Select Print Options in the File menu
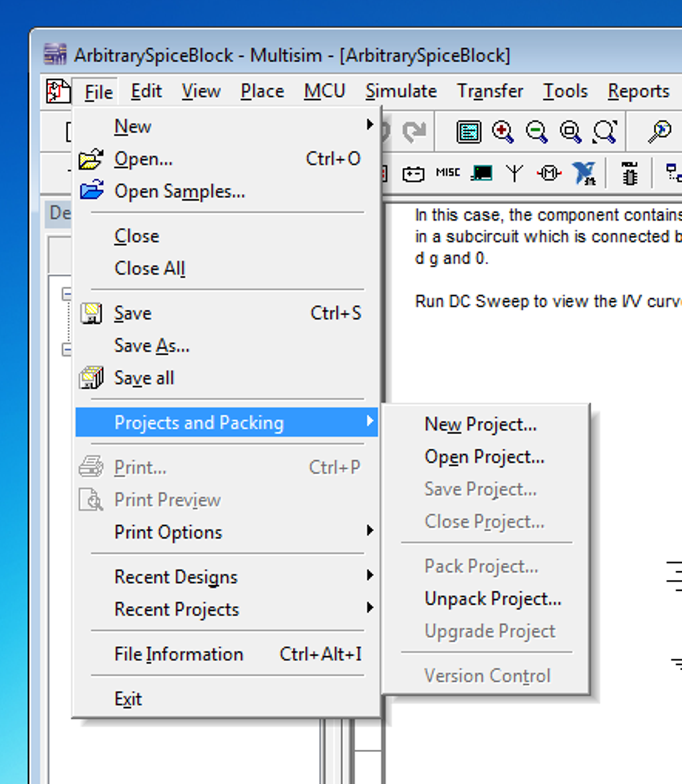This screenshot has height=784, width=682. (x=227, y=532)
